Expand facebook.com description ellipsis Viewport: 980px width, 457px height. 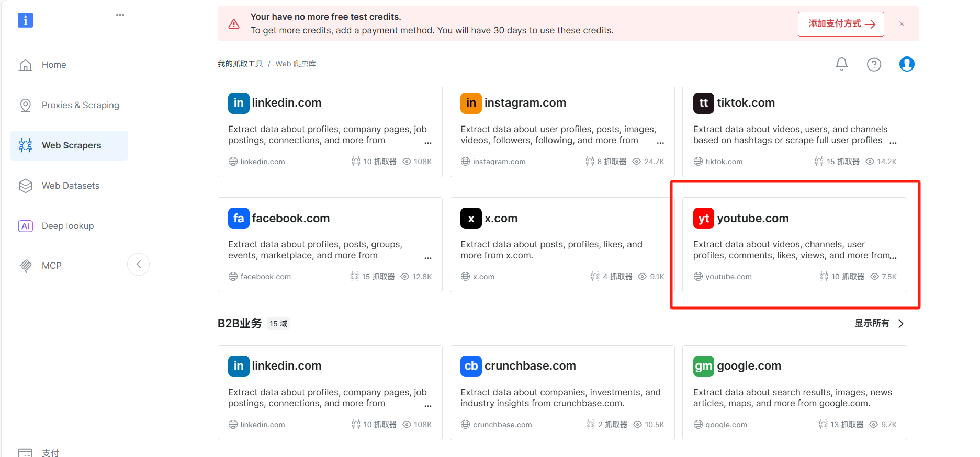[428, 257]
